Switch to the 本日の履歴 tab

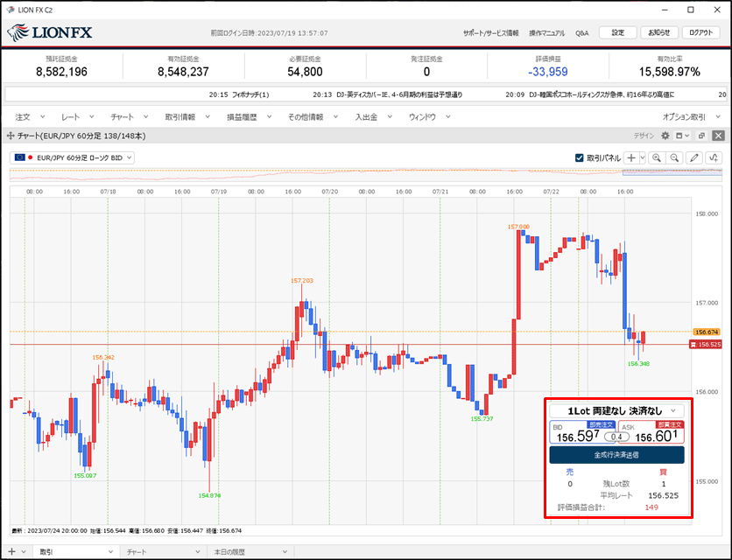coord(249,551)
